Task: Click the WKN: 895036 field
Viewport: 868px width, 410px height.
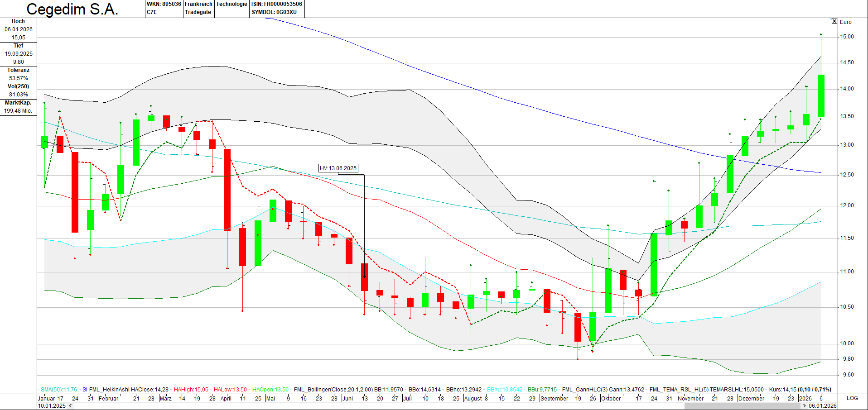Action: pos(164,4)
